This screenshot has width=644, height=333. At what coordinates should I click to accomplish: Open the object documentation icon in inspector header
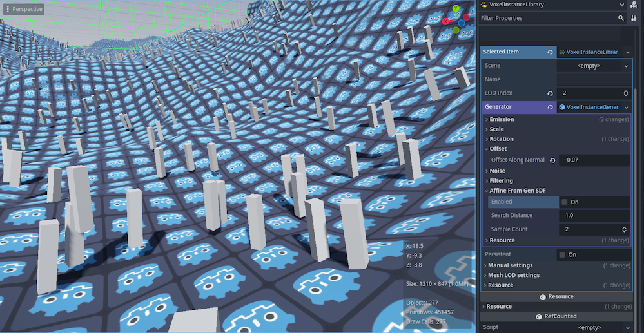point(634,5)
